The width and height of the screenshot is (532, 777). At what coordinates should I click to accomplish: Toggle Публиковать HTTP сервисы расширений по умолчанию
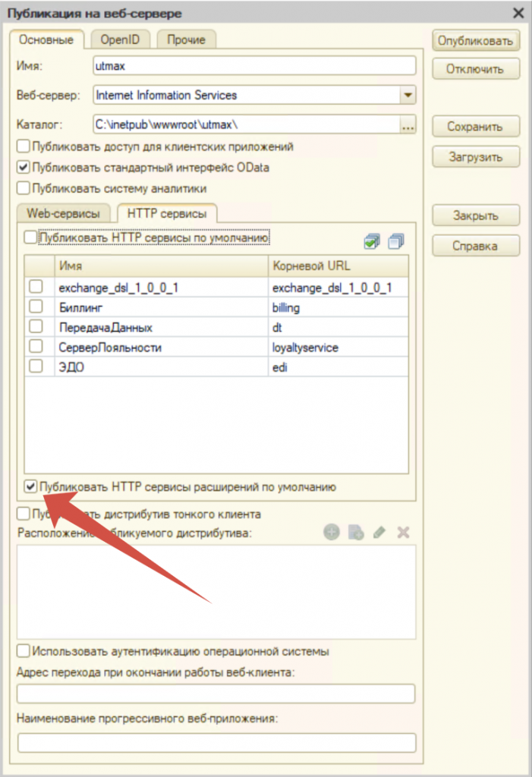pyautogui.click(x=30, y=486)
